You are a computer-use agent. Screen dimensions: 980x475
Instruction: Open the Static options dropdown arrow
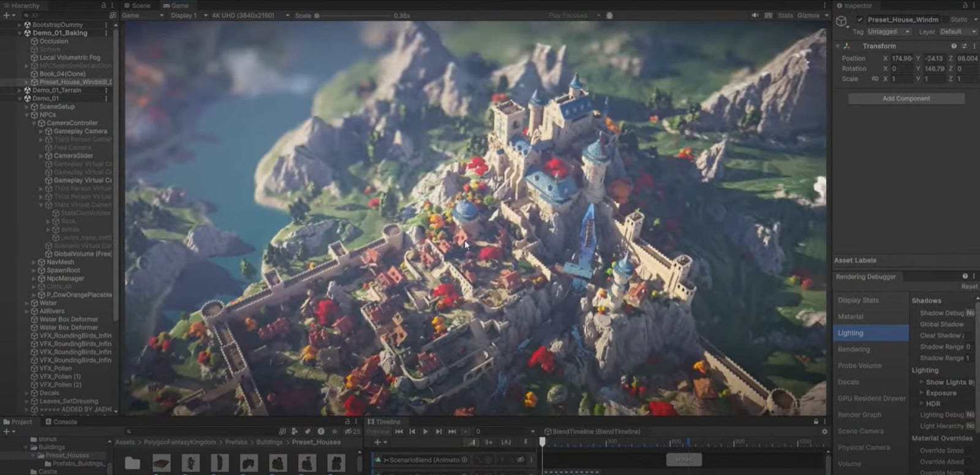[x=975, y=20]
